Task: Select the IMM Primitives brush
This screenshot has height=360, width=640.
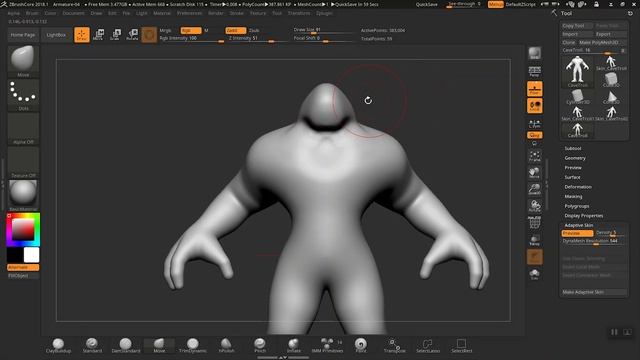Action: point(327,345)
